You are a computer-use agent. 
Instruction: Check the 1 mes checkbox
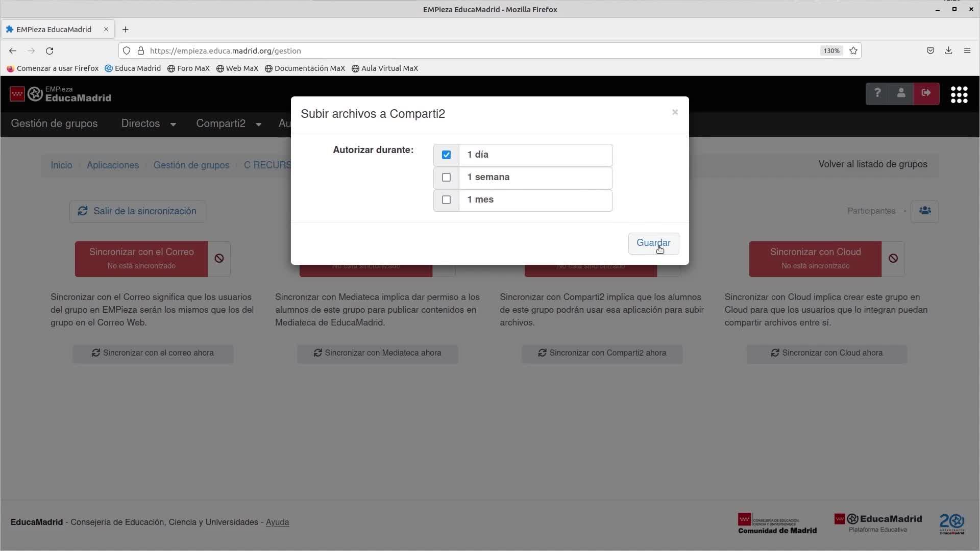tap(446, 200)
